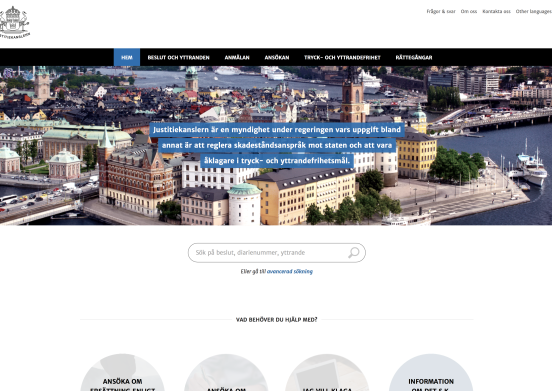The height and width of the screenshot is (391, 552).
Task: Open Tryck- och yttrandefrihet menu
Action: click(x=342, y=57)
